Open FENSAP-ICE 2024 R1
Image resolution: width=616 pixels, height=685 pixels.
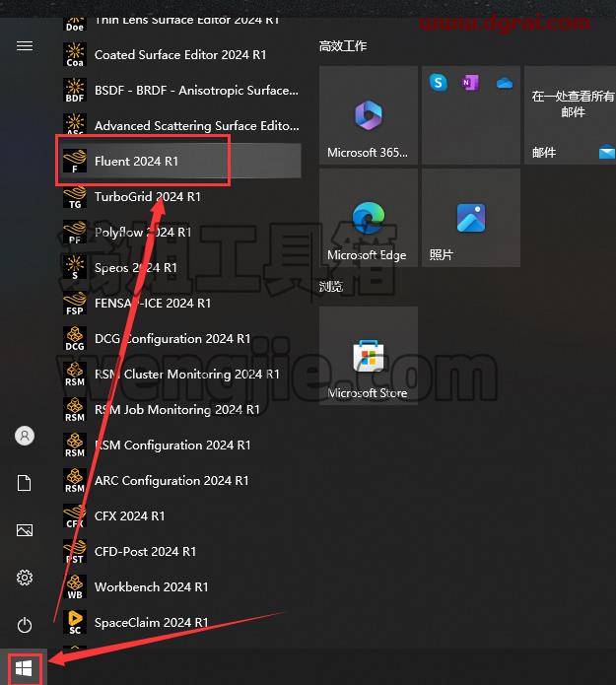pyautogui.click(x=179, y=303)
